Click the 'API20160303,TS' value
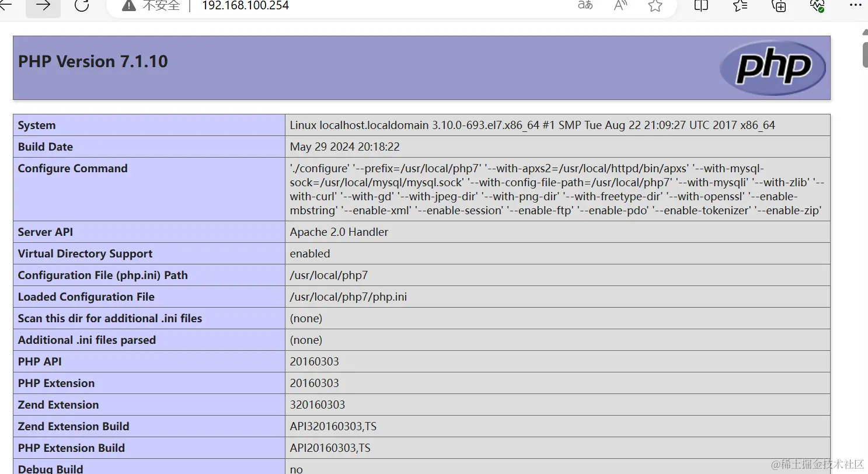Image resolution: width=868 pixels, height=474 pixels. click(x=330, y=448)
